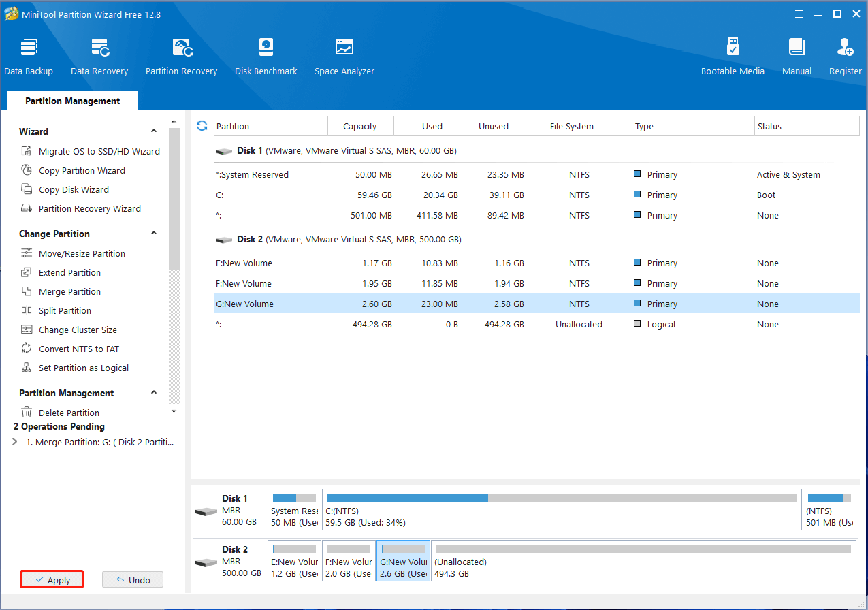Viewport: 868px width, 610px height.
Task: Start the Copy Partition Wizard
Action: tap(73, 170)
